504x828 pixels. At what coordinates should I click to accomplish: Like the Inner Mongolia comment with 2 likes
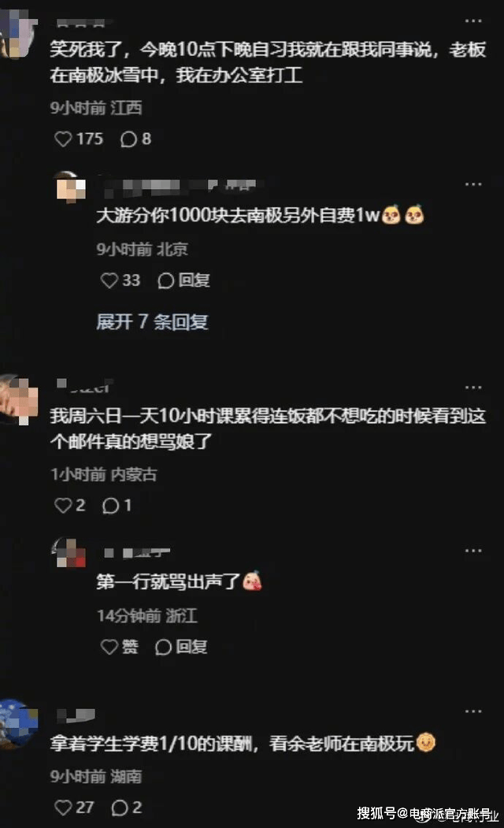point(69,505)
